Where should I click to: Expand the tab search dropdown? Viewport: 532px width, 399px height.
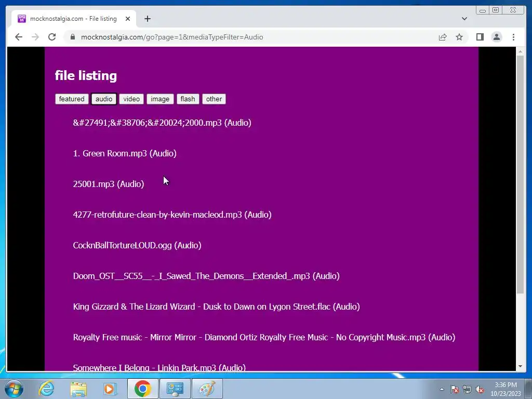click(x=464, y=19)
